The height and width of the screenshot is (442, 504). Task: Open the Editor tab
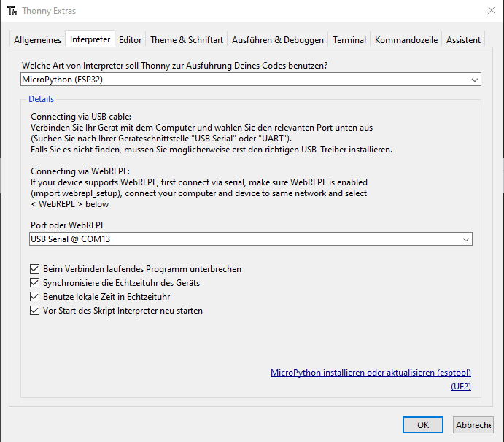click(131, 40)
